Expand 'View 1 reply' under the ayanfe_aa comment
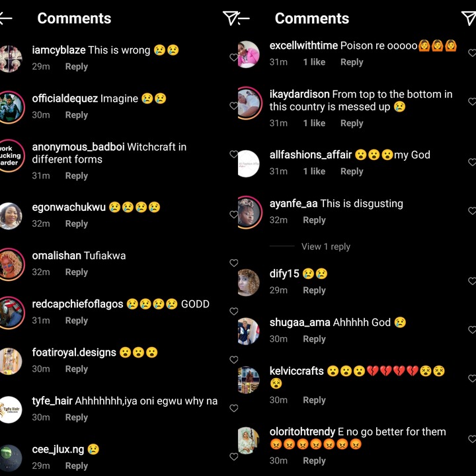476x476 pixels. (x=325, y=247)
